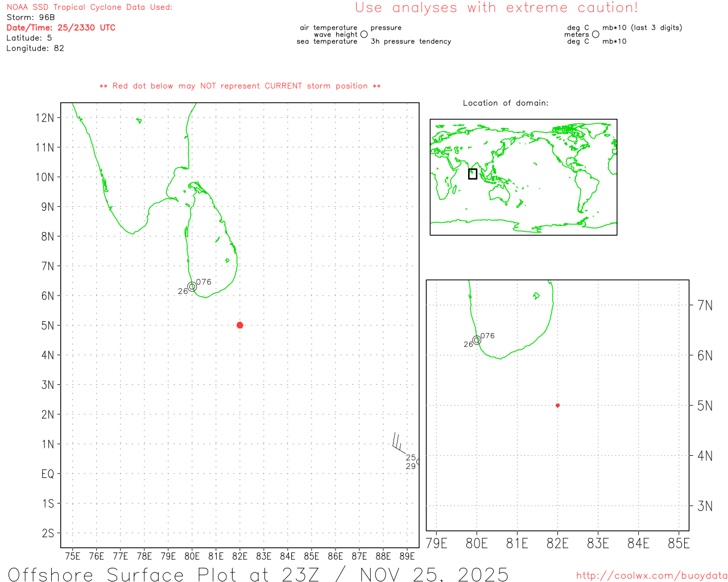Click the "2S" latitude label
Image resolution: width=728 pixels, height=582 pixels.
tap(48, 533)
